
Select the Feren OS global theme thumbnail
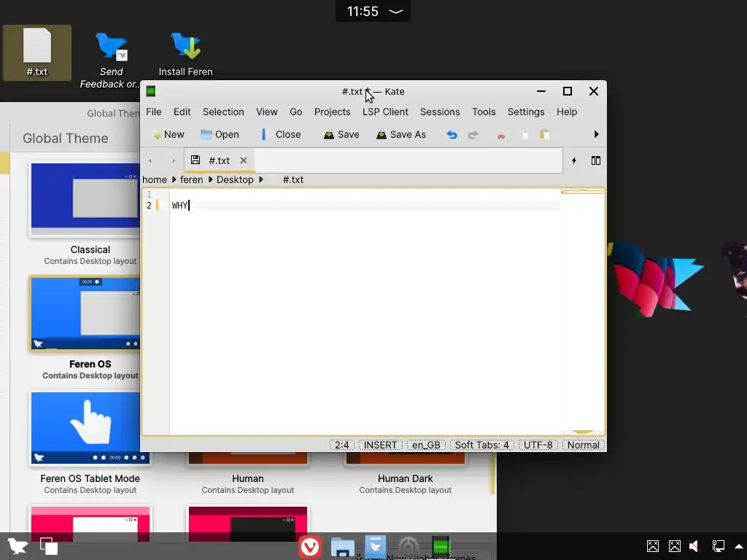click(86, 314)
